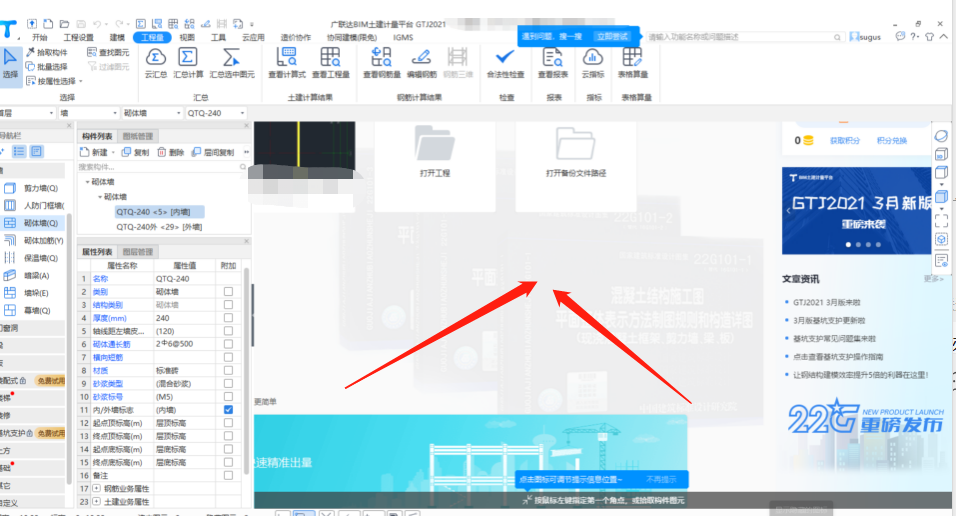Click 不再提示 on the tooltip
The image size is (956, 516).
click(x=661, y=479)
